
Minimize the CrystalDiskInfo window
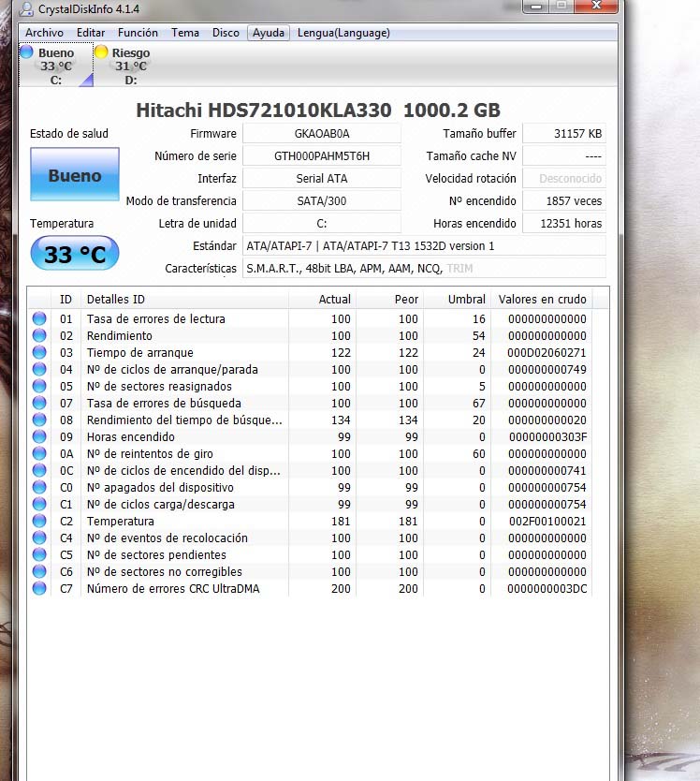coord(536,6)
